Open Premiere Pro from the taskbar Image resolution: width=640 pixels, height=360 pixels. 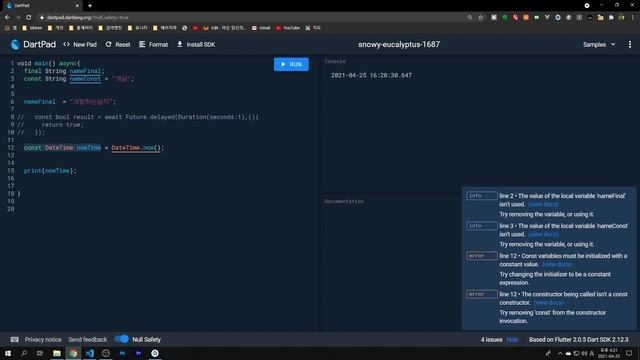click(x=139, y=353)
